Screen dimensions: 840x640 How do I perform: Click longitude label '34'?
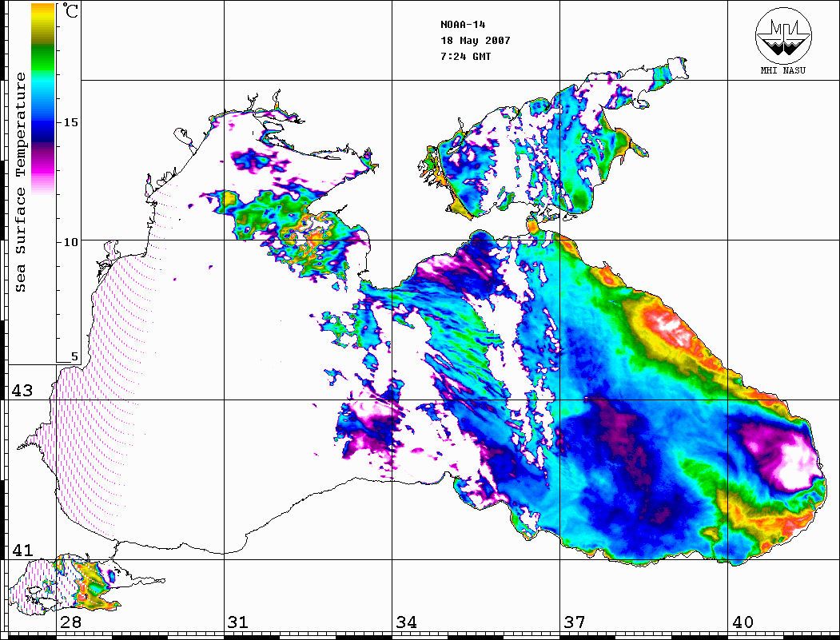coord(407,622)
